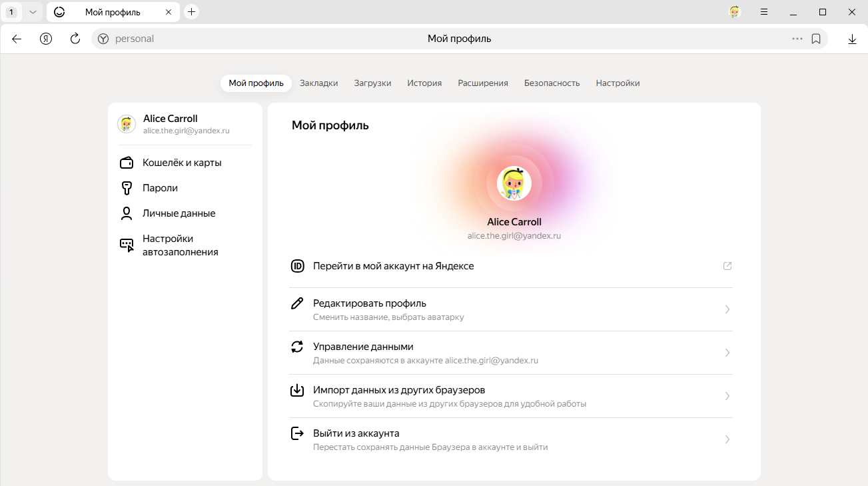868x486 pixels.
Task: Close the browser window
Action: [x=852, y=12]
